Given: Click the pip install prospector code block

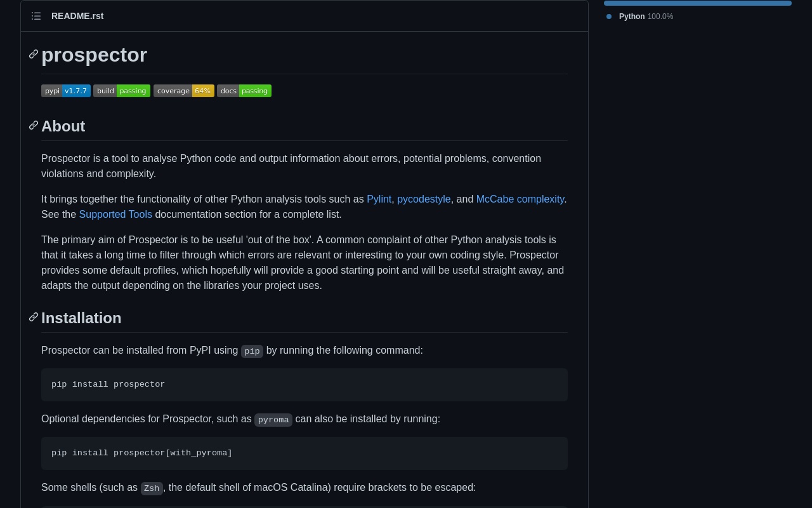Looking at the screenshot, I should coord(304,385).
